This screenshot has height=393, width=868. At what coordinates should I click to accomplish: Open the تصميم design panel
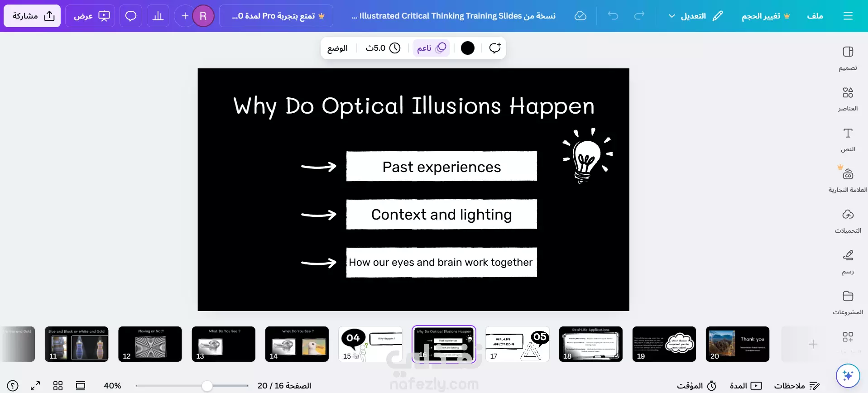[x=848, y=58]
